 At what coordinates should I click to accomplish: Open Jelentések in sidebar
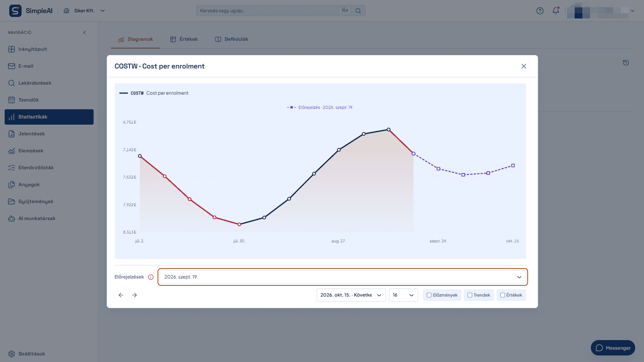49,134
